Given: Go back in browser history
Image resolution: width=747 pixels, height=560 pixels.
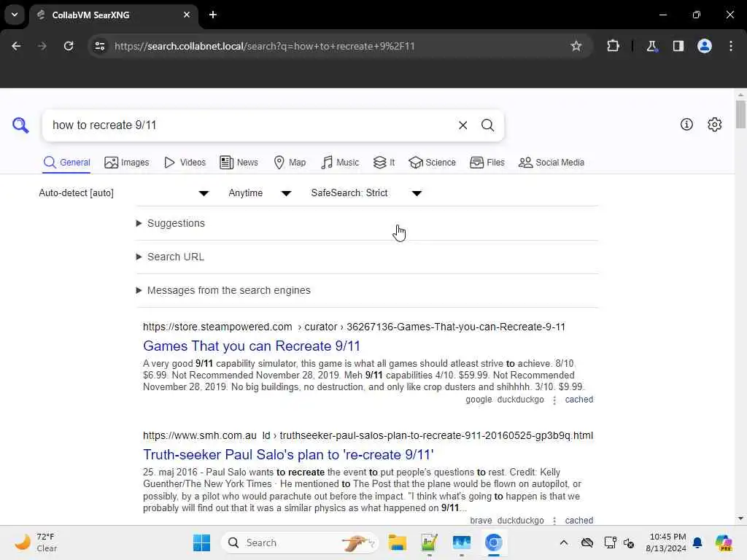Looking at the screenshot, I should point(16,46).
